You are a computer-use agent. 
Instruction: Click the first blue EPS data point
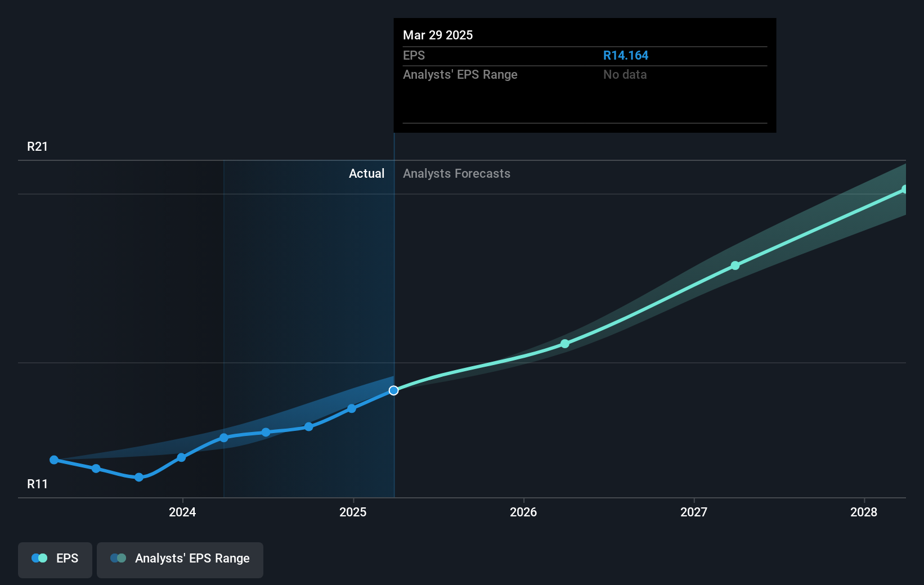point(53,460)
